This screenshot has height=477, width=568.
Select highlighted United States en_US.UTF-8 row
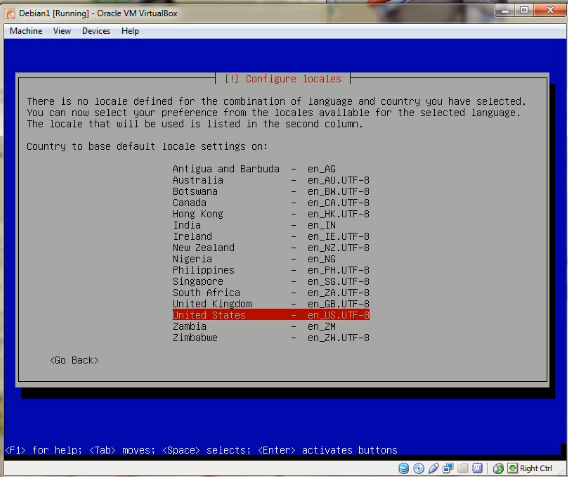coord(271,315)
